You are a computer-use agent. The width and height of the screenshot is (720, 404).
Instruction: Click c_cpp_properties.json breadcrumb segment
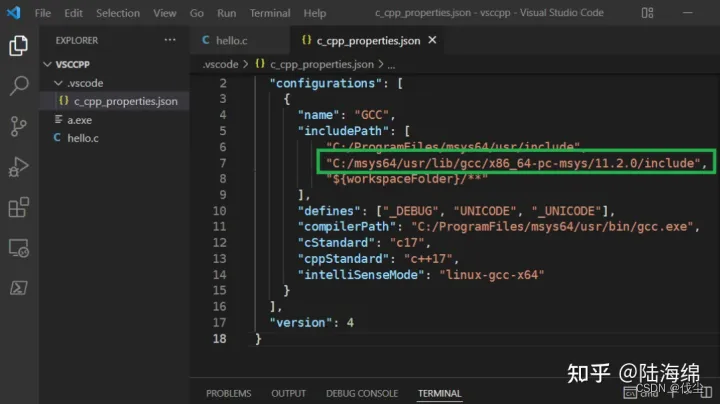(322, 64)
